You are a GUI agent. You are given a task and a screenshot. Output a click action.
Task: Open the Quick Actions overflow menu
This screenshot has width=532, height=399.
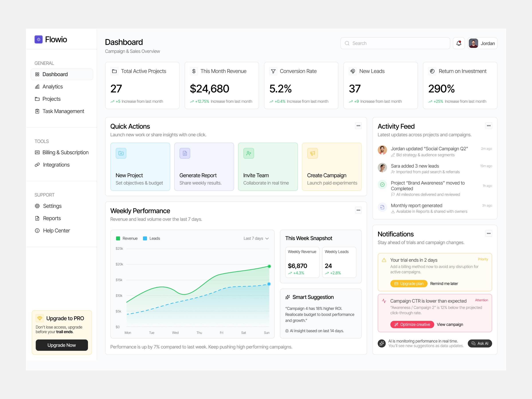(x=358, y=126)
